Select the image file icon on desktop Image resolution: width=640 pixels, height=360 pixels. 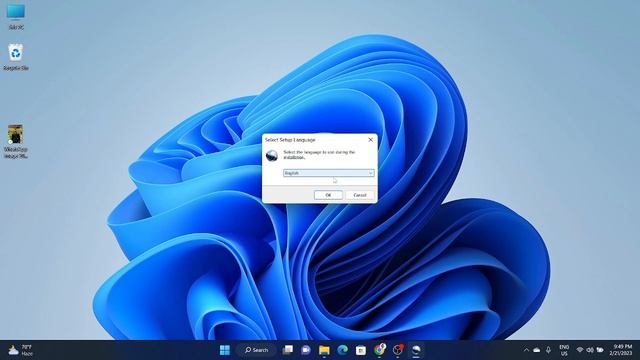[16, 142]
